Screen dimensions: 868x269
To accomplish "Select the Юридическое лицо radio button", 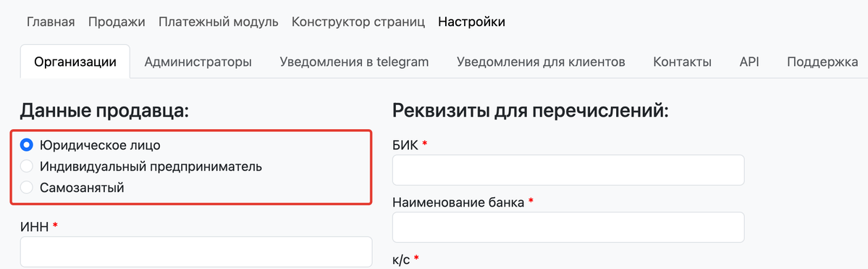I will [x=27, y=145].
